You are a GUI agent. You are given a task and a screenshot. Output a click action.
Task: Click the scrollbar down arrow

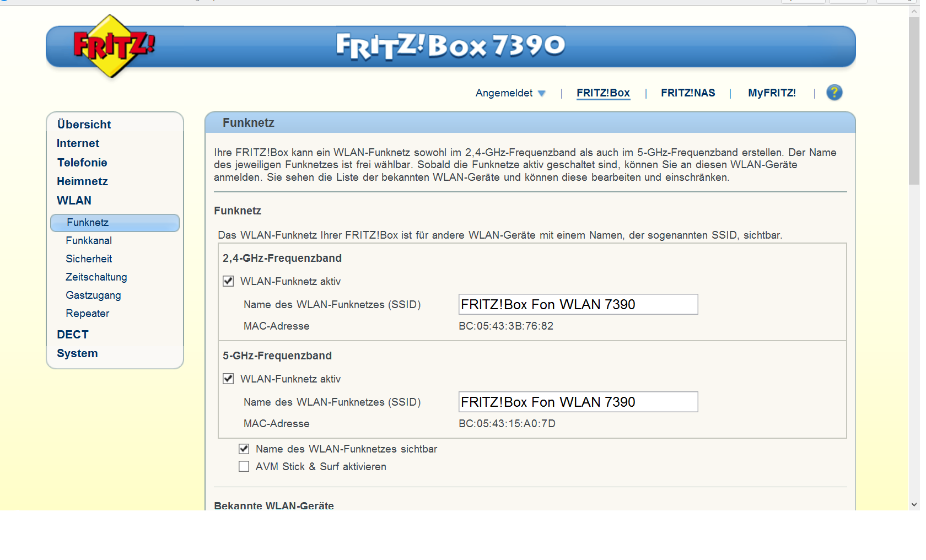tap(914, 504)
